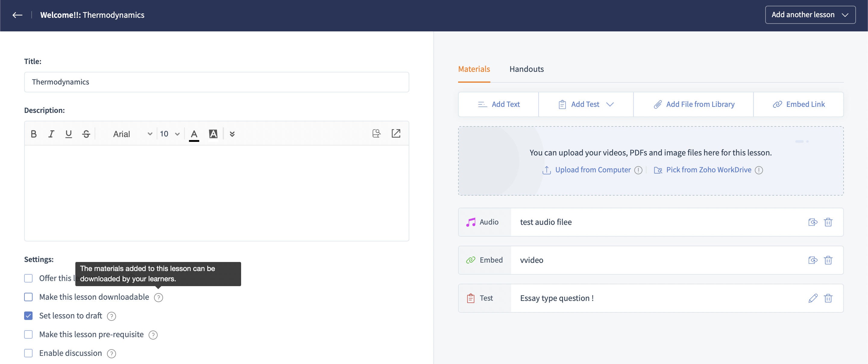Click help icon next to Set lesson to draft
The image size is (868, 364).
[111, 316]
